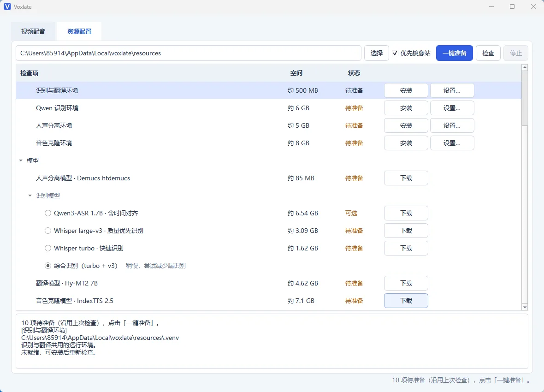The width and height of the screenshot is (544, 392).
Task: Click the 空间 column header
Action: point(296,73)
